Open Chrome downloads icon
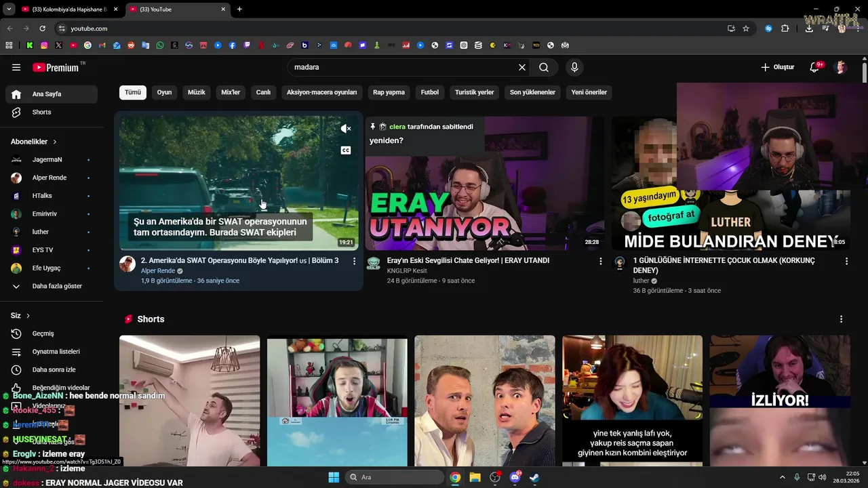The image size is (868, 488). 809,28
